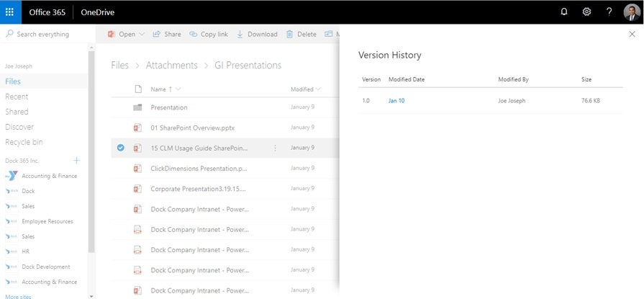Close the Version History panel

632,34
